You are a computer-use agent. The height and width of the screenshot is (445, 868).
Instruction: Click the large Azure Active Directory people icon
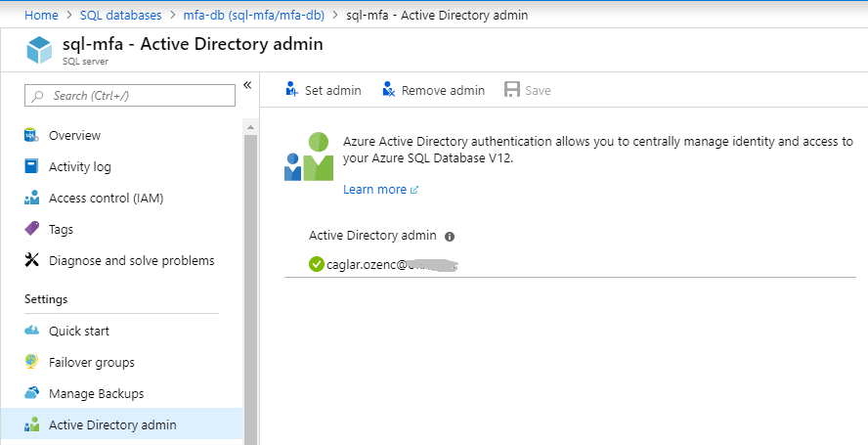point(309,156)
